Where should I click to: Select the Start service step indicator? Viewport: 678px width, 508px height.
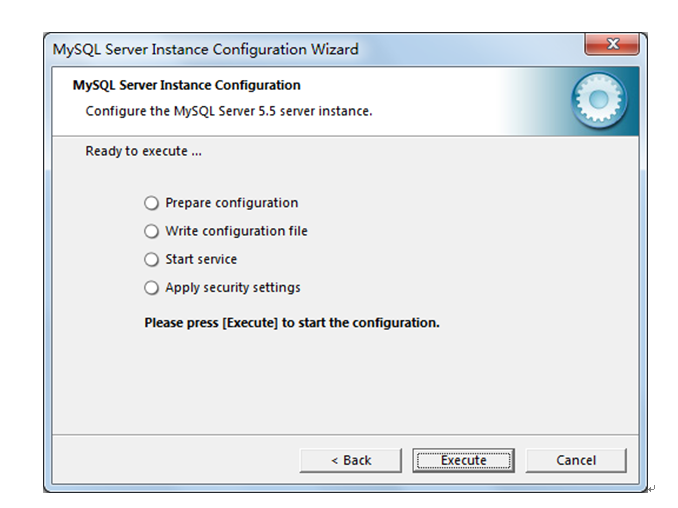coord(151,259)
